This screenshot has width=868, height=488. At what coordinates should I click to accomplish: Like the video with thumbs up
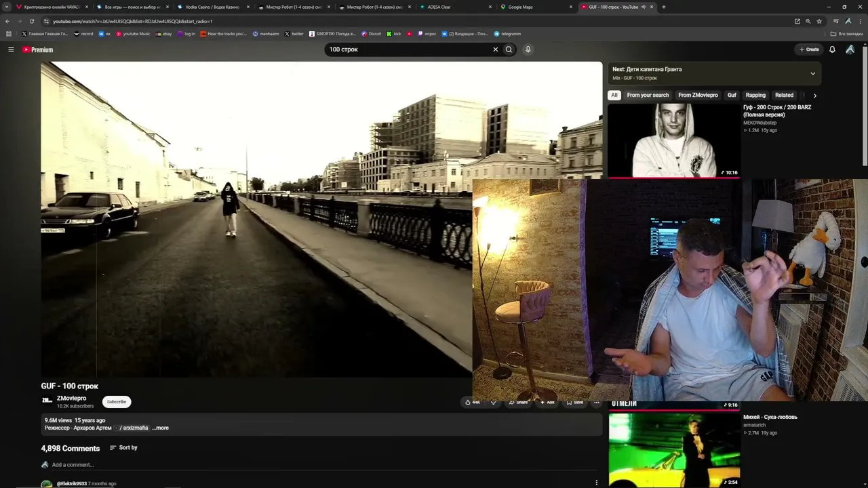[x=472, y=402]
